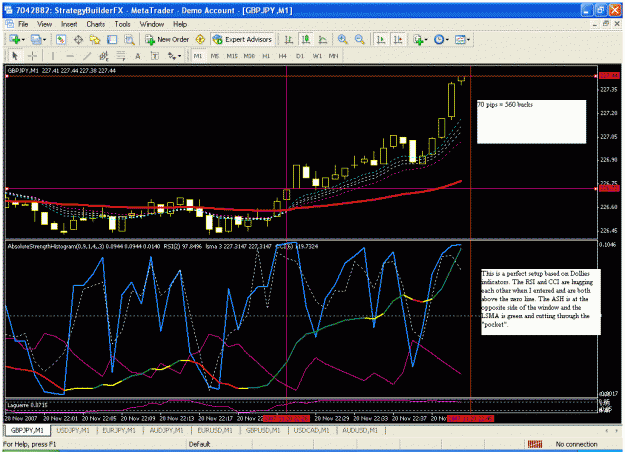Image resolution: width=625 pixels, height=452 pixels.
Task: Select the text label tool
Action: [155, 56]
